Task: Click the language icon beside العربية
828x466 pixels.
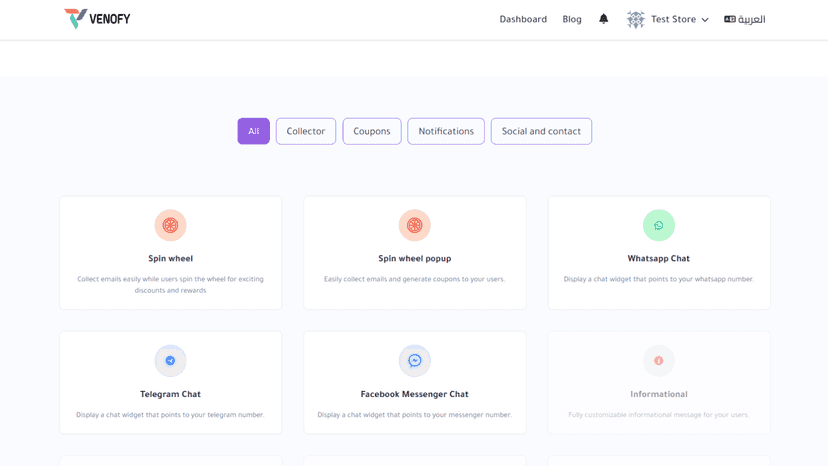Action: pyautogui.click(x=730, y=19)
